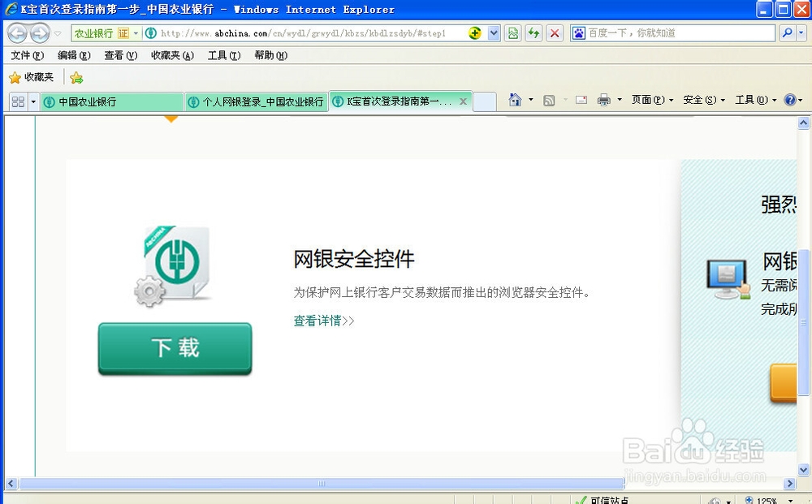This screenshot has width=812, height=504.
Task: Open the 查看详情>> link
Action: (324, 321)
